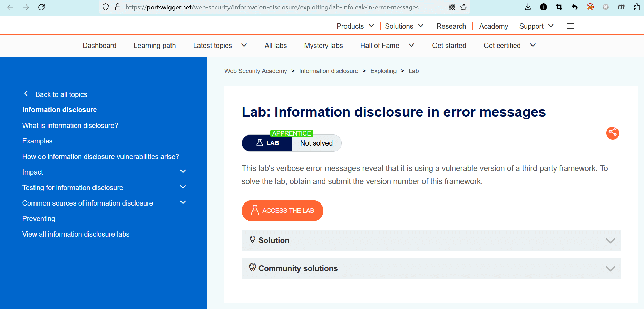The image size is (644, 309).
Task: Expand the Impact sidebar chevron
Action: click(183, 172)
